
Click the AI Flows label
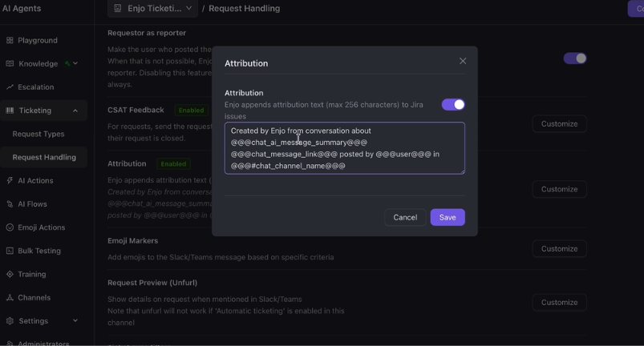coord(32,203)
